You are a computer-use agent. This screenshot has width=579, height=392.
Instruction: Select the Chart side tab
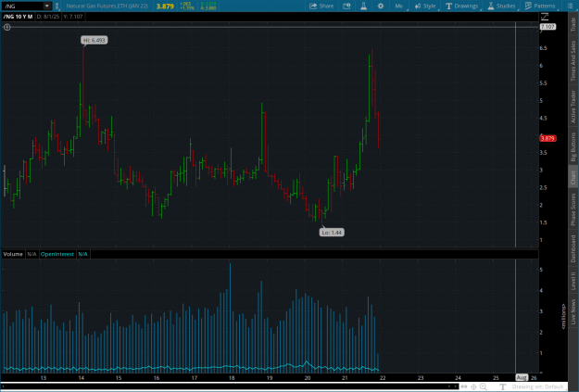tap(573, 178)
